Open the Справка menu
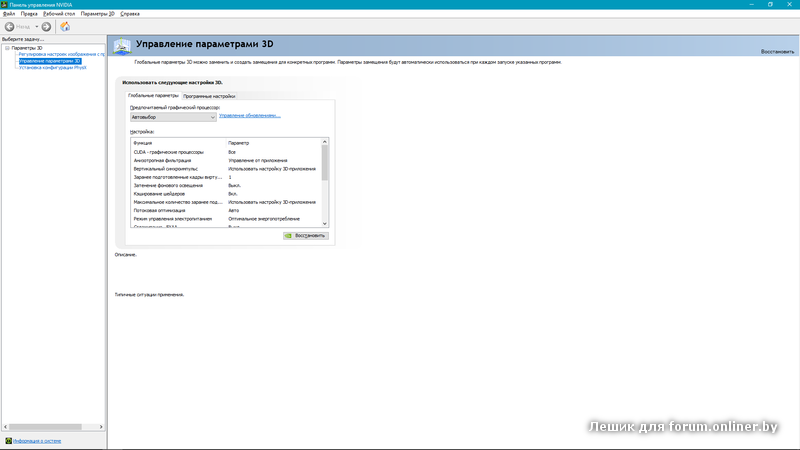Image resolution: width=800 pixels, height=450 pixels. [x=130, y=14]
